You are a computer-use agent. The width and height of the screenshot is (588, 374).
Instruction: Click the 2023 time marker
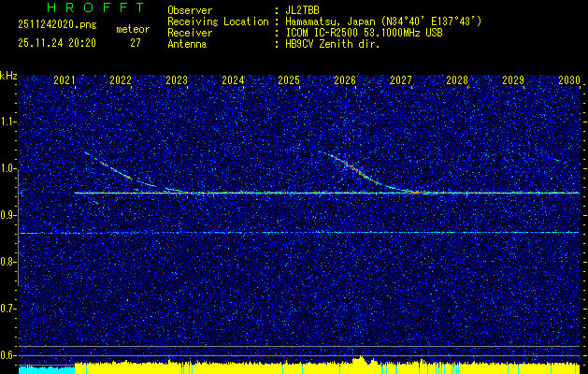point(177,81)
